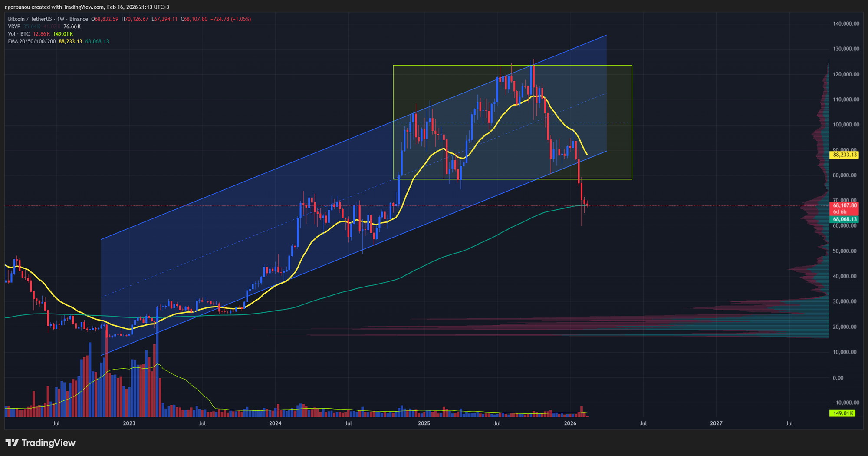The width and height of the screenshot is (868, 456).
Task: Click the 2025 label on the time axis
Action: pos(424,423)
